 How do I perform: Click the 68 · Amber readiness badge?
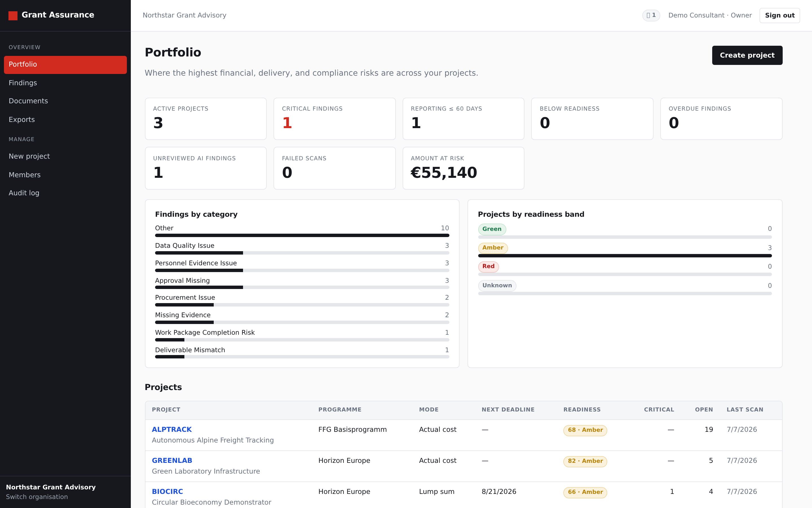pos(585,430)
